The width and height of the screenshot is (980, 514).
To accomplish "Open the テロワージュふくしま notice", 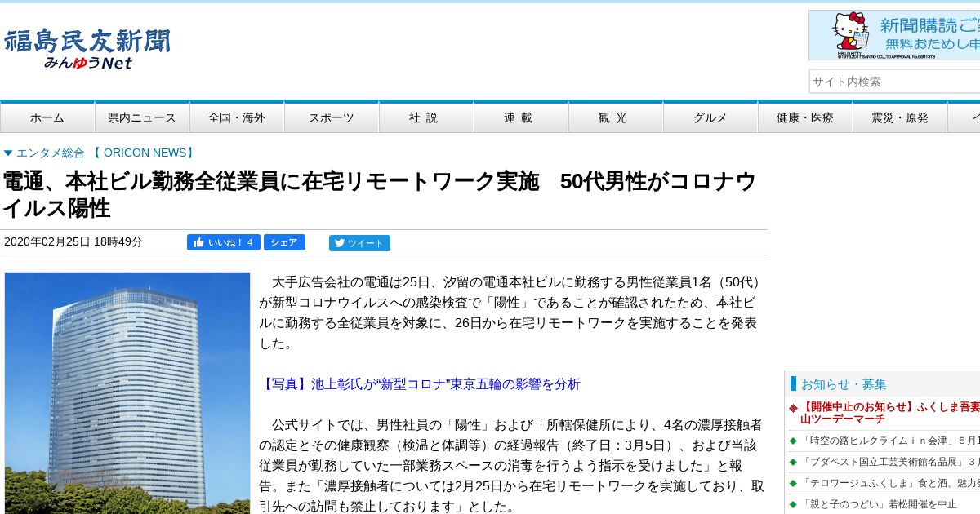I will tap(890, 483).
